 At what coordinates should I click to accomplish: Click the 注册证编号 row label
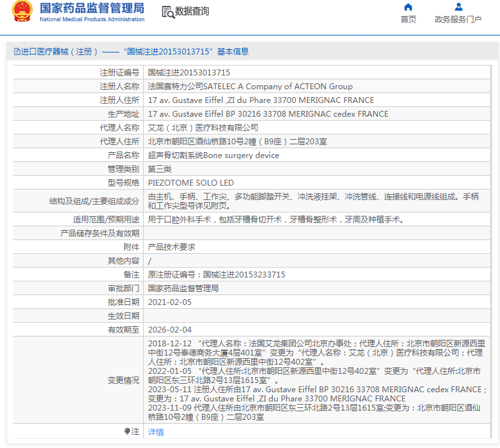pyautogui.click(x=119, y=73)
